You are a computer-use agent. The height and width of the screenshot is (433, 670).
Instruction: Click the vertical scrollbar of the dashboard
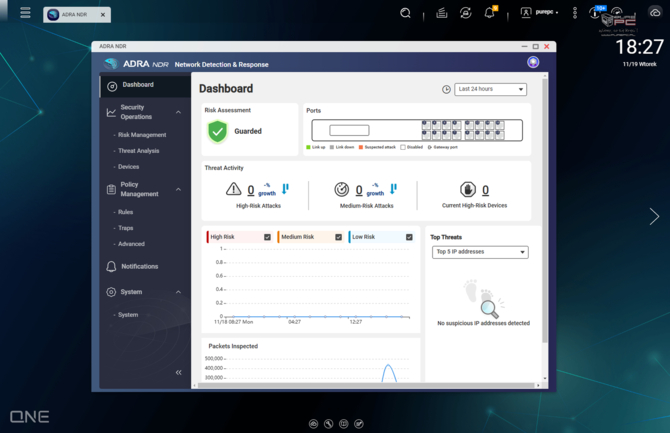click(x=545, y=209)
